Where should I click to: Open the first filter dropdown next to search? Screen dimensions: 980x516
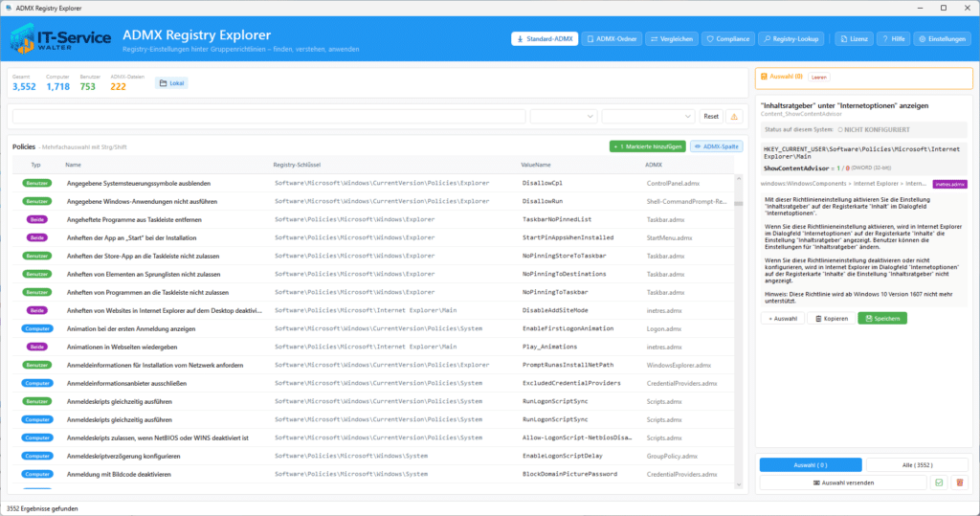coord(563,117)
